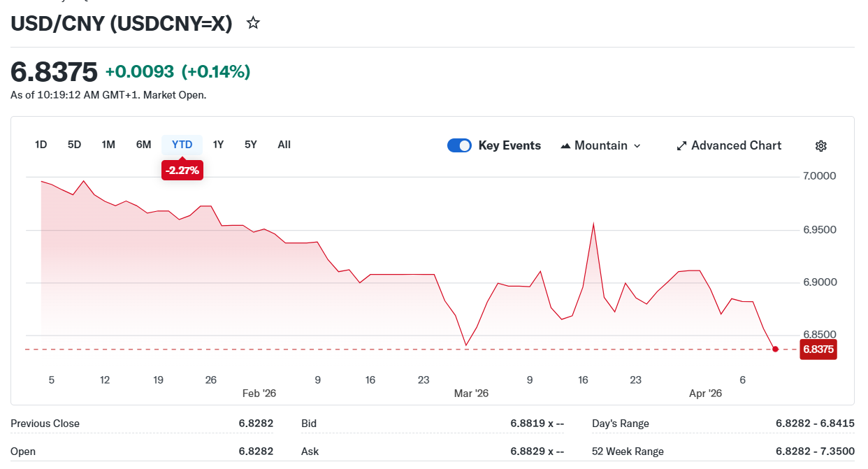Viewport: 868px width, 469px height.
Task: Switch to the 5D time range
Action: (74, 145)
